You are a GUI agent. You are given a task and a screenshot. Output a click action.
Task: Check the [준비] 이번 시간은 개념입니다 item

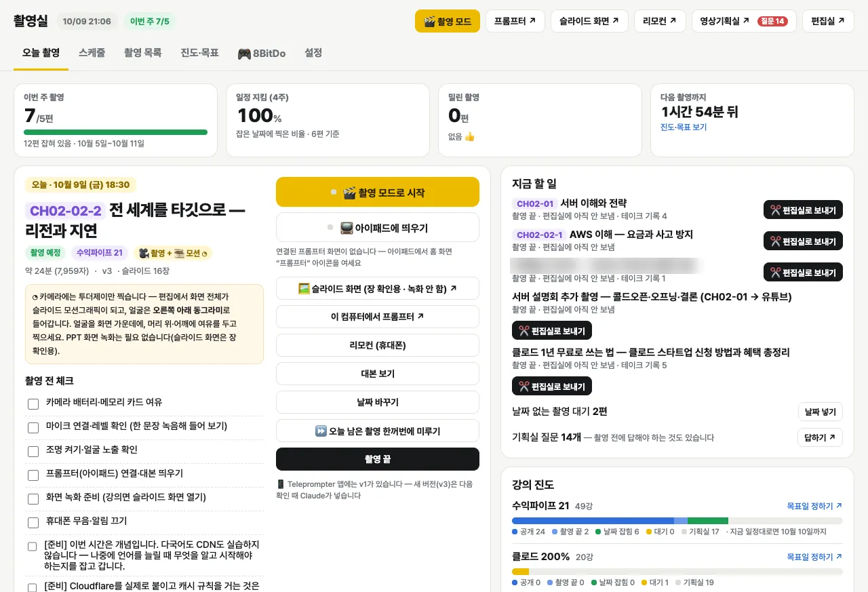pyautogui.click(x=33, y=547)
